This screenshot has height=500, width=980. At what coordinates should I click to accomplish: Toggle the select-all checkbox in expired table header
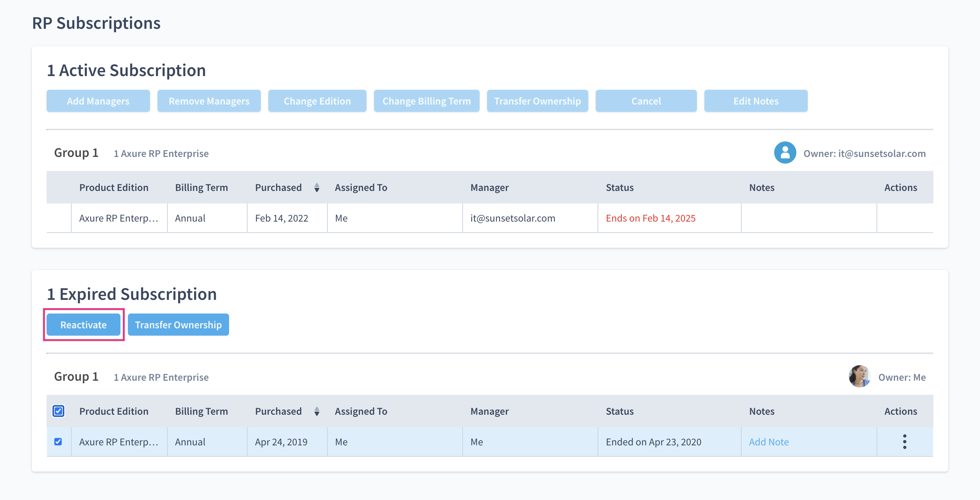tap(58, 411)
